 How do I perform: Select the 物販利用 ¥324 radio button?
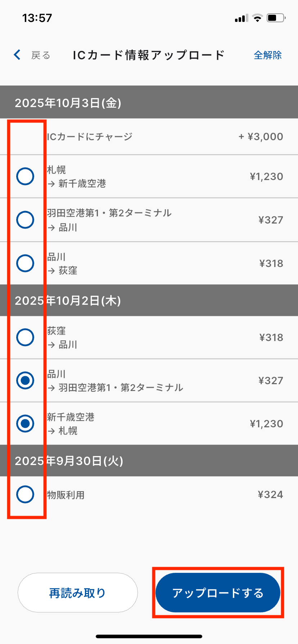pos(25,494)
